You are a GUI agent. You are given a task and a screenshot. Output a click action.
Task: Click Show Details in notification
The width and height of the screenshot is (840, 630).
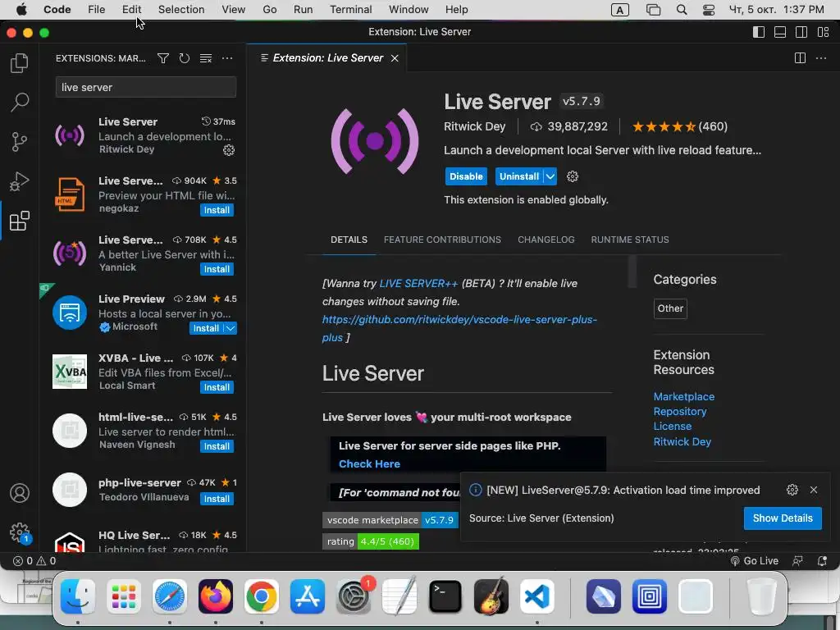782,518
